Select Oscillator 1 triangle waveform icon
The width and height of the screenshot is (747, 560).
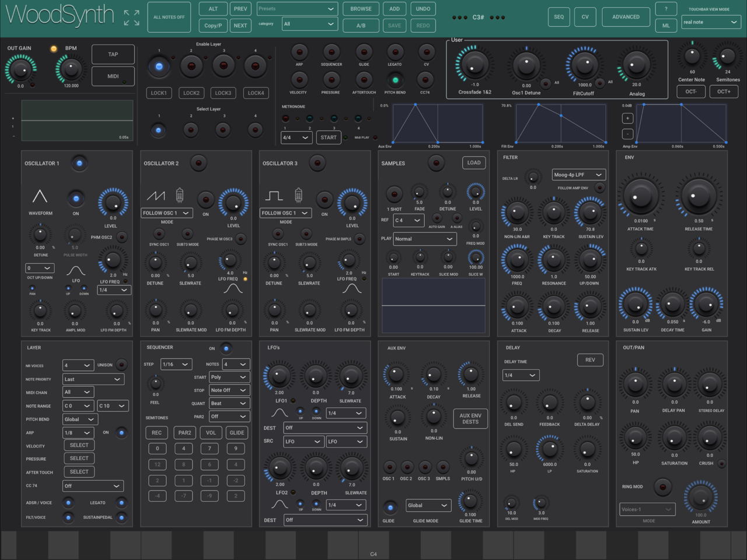coord(40,196)
